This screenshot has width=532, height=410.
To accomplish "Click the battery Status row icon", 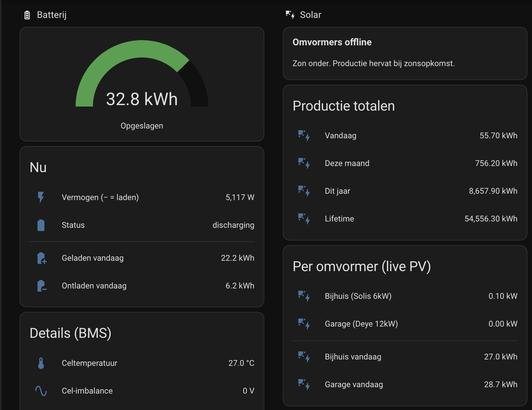I will coord(41,225).
